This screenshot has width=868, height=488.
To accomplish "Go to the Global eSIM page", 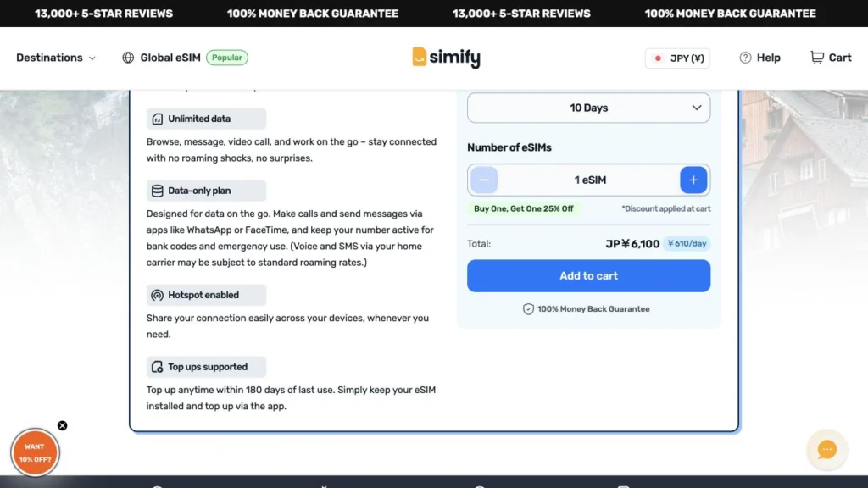I will coord(170,58).
